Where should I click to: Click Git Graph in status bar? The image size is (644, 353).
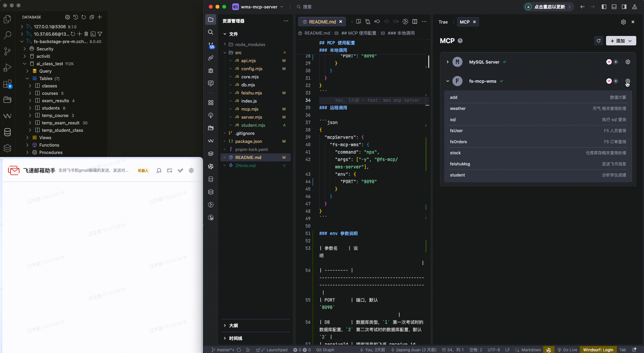click(x=325, y=350)
